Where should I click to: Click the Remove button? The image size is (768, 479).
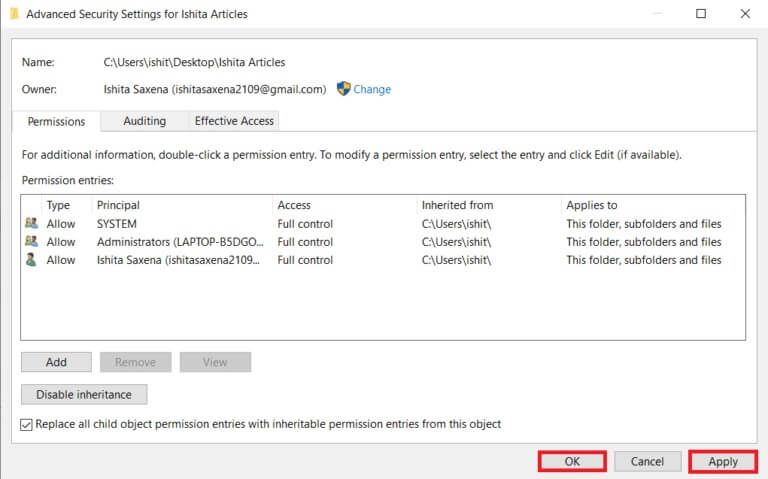pos(136,362)
